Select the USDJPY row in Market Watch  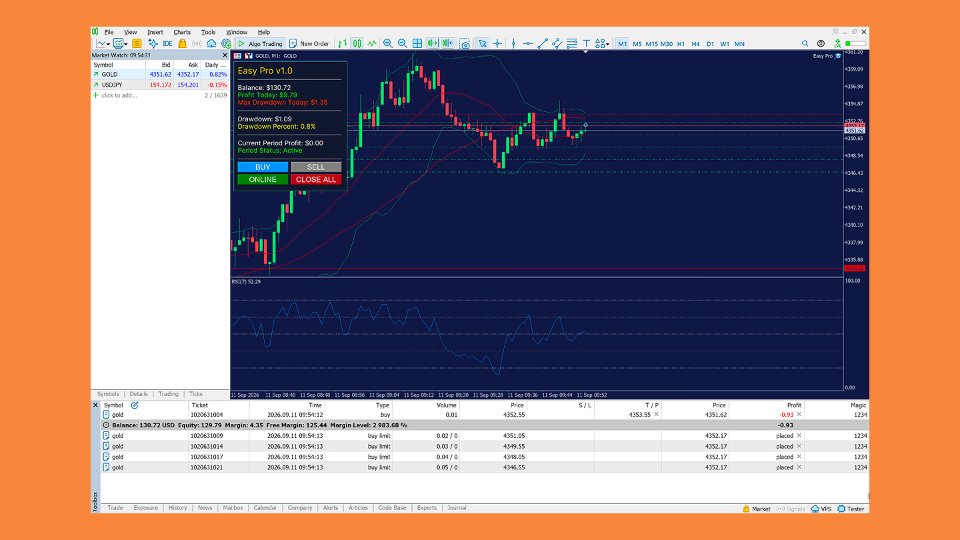pos(160,84)
